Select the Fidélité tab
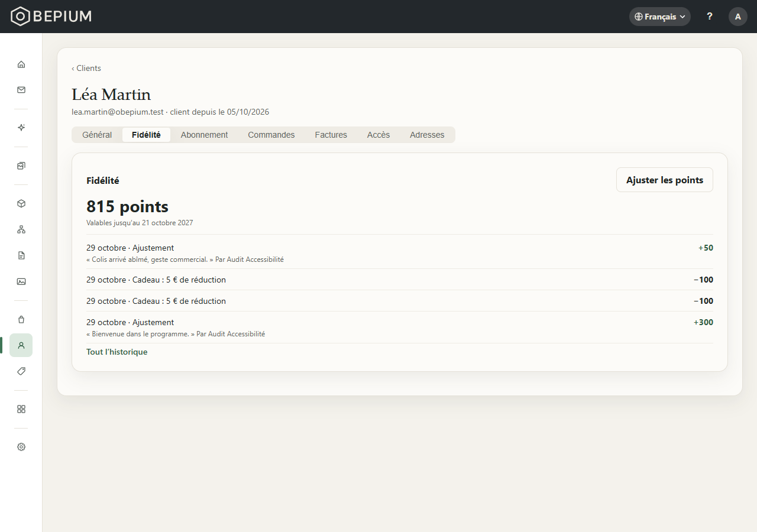 [x=146, y=135]
